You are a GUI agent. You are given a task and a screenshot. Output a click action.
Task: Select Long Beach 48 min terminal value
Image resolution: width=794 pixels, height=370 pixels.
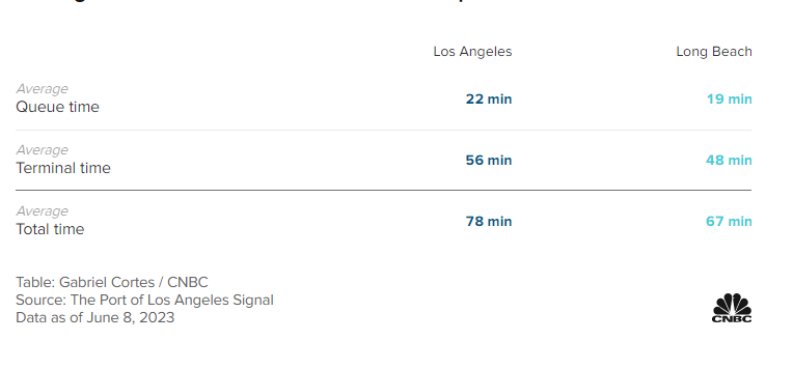(729, 160)
